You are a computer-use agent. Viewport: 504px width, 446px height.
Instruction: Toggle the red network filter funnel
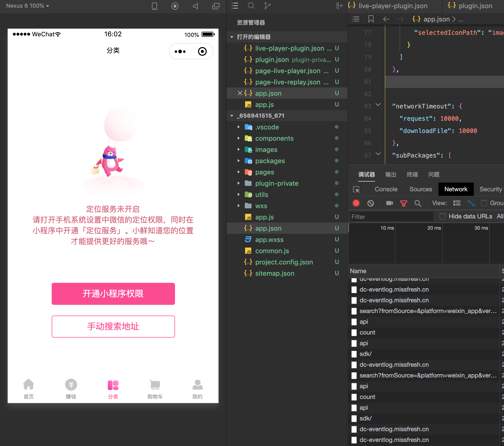point(404,203)
